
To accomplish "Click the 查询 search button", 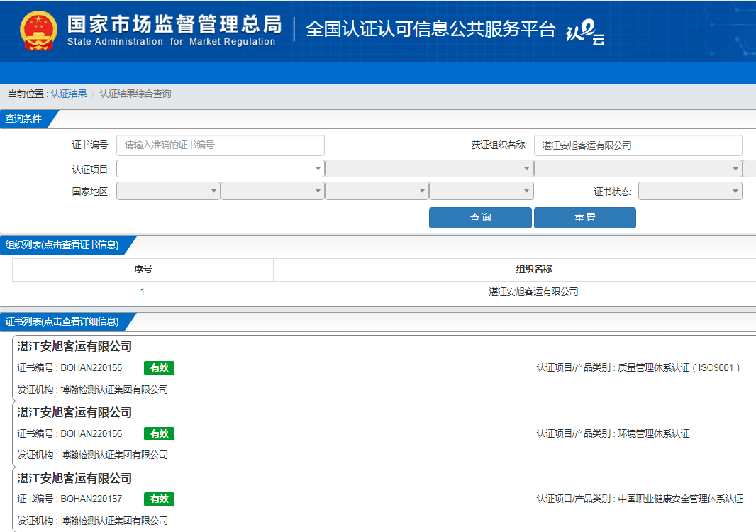I will (480, 218).
